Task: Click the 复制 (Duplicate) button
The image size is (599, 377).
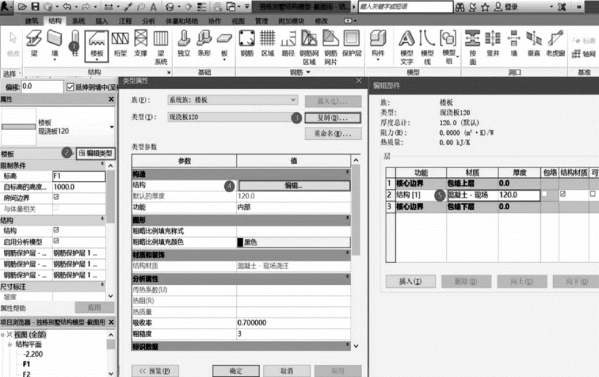Action: point(333,118)
